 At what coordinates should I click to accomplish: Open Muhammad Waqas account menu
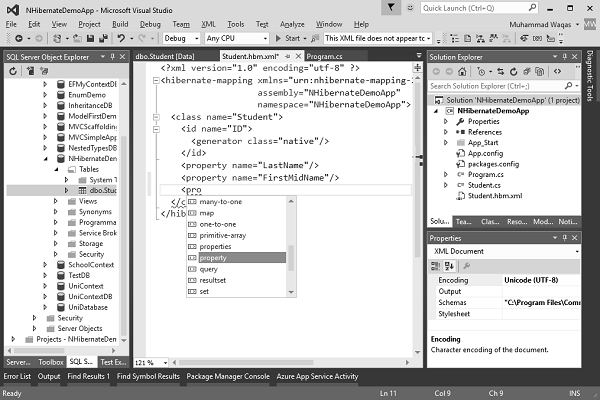pyautogui.click(x=543, y=24)
